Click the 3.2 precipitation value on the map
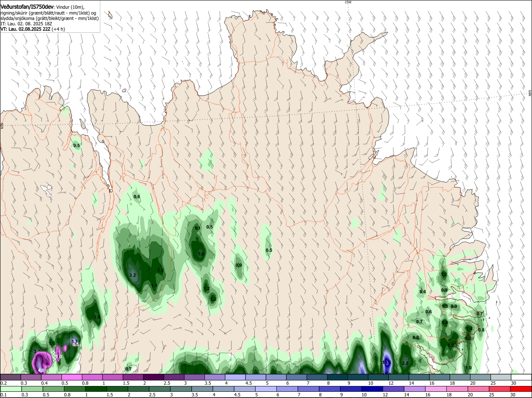This screenshot has width=532, height=398. pyautogui.click(x=133, y=275)
